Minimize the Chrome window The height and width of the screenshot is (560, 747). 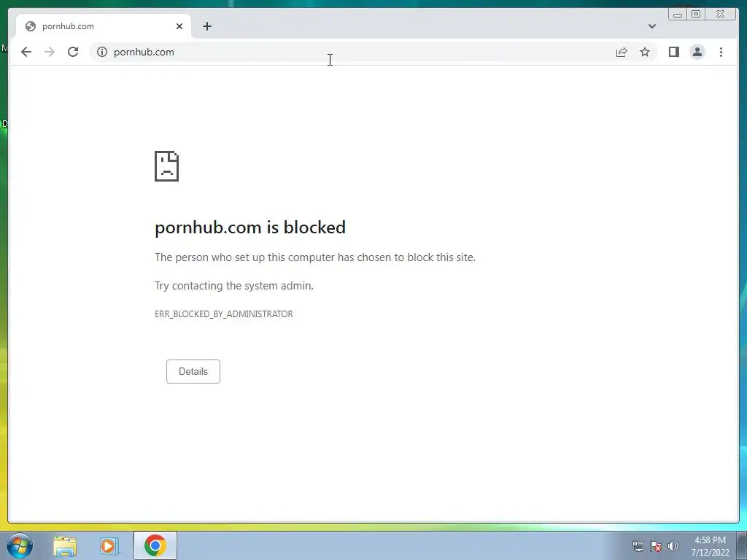tap(678, 15)
